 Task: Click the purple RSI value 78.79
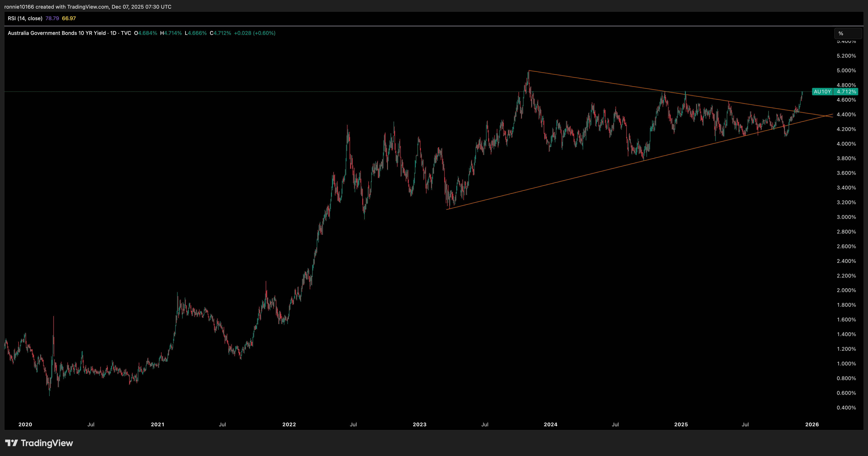point(52,18)
